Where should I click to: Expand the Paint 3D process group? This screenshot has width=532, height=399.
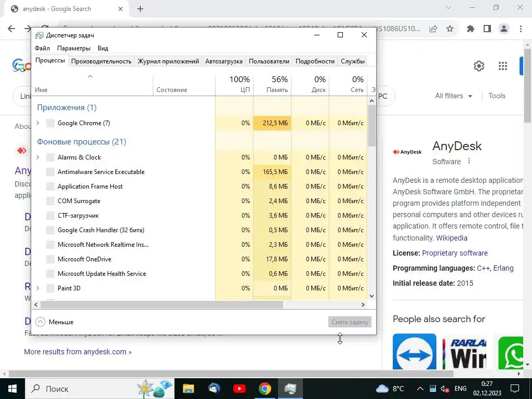[38, 288]
